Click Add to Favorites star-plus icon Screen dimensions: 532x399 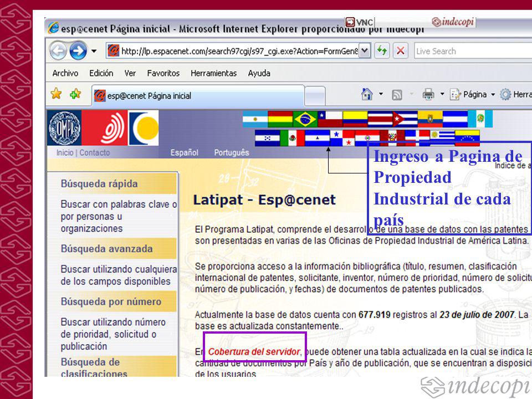[75, 94]
